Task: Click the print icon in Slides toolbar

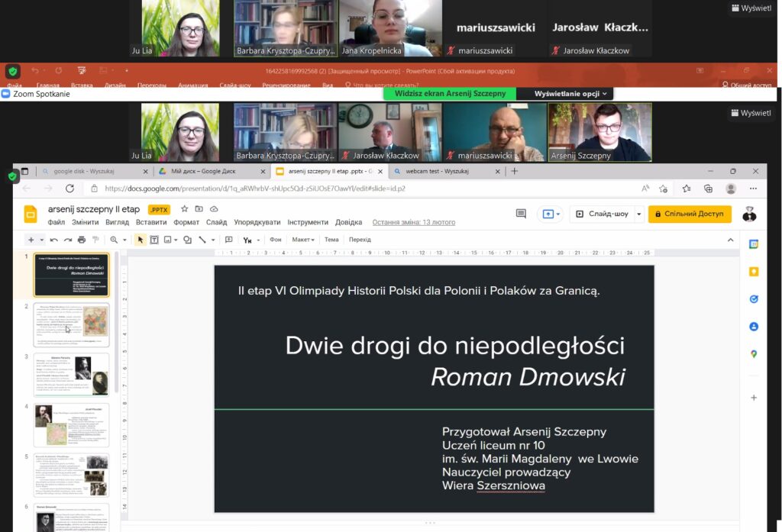Action: 82,240
